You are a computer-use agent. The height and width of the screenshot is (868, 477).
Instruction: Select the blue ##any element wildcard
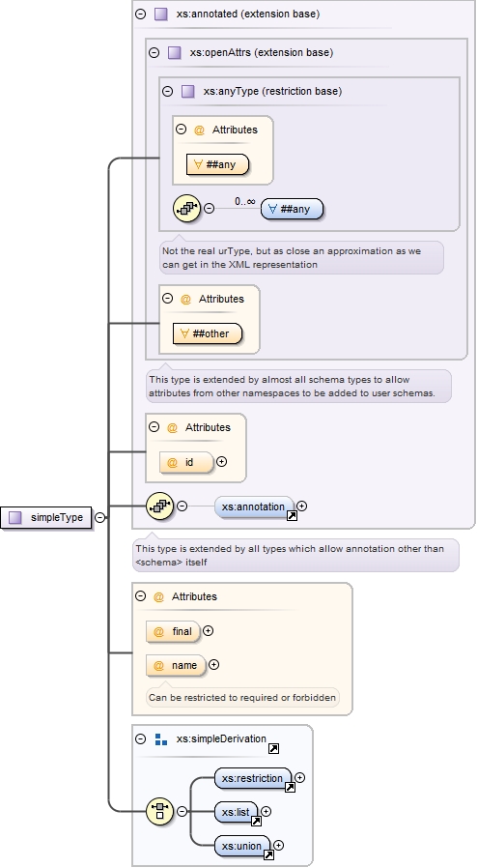[x=292, y=209]
